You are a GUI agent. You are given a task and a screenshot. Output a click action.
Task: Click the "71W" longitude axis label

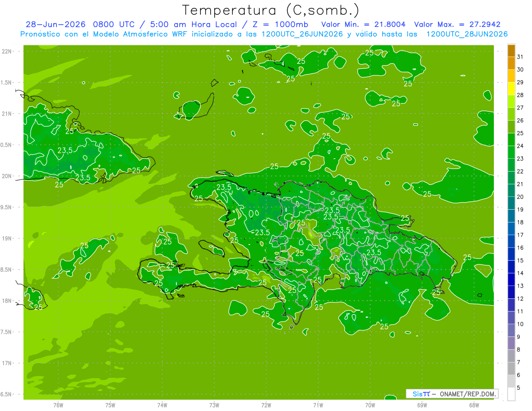coord(318,405)
